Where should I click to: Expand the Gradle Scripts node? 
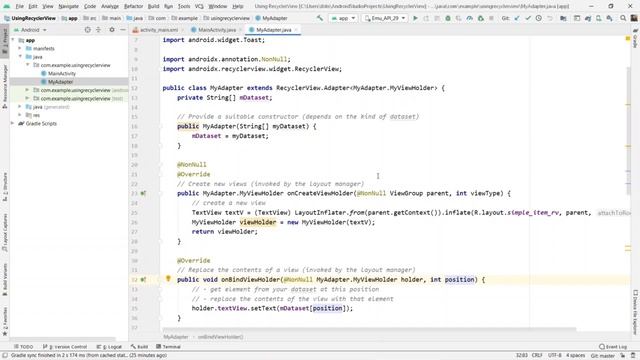coord(13,123)
